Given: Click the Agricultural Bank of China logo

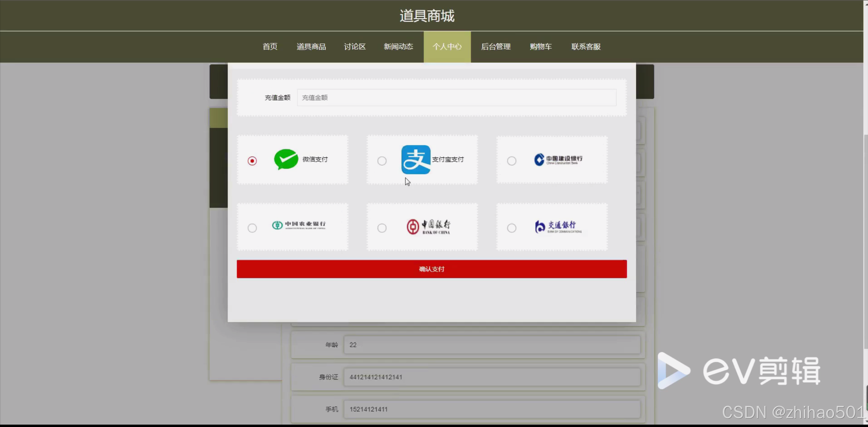Looking at the screenshot, I should pyautogui.click(x=298, y=225).
